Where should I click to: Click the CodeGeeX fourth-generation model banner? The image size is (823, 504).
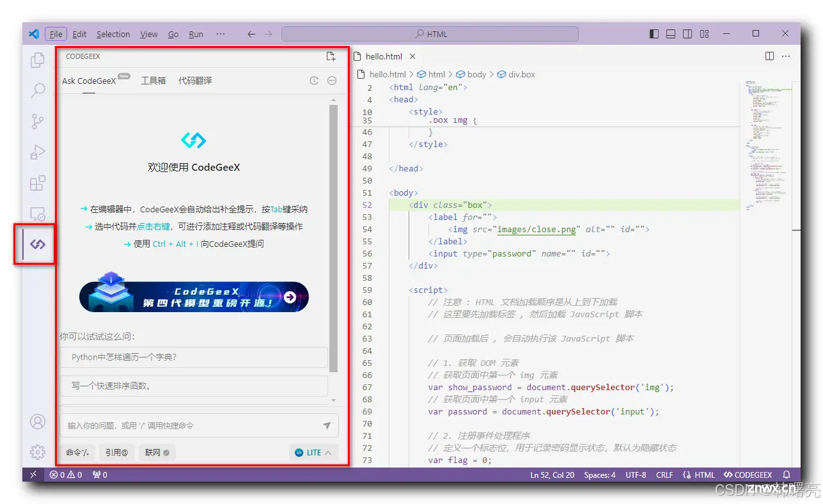click(x=194, y=293)
